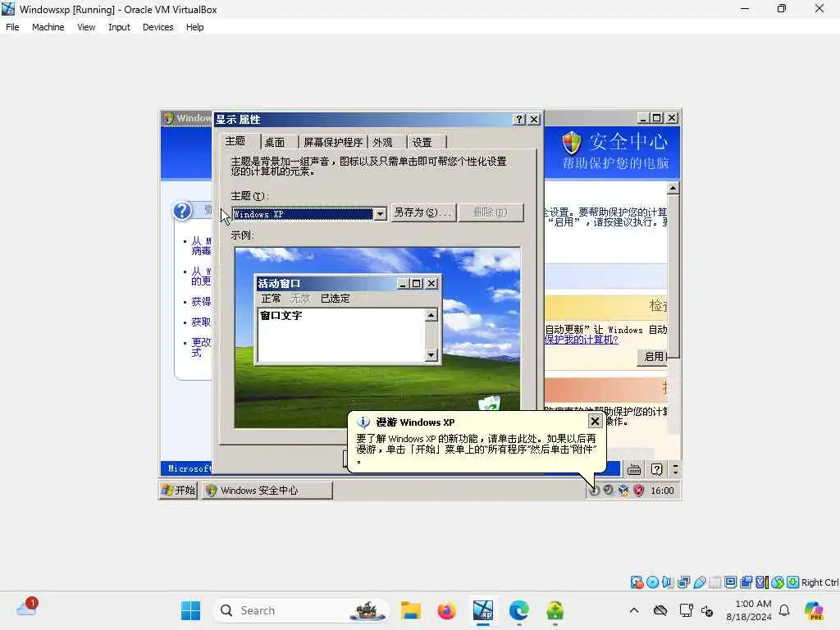This screenshot has width=840, height=630.
Task: Click the OneDrive cloud tray icon
Action: point(660,610)
